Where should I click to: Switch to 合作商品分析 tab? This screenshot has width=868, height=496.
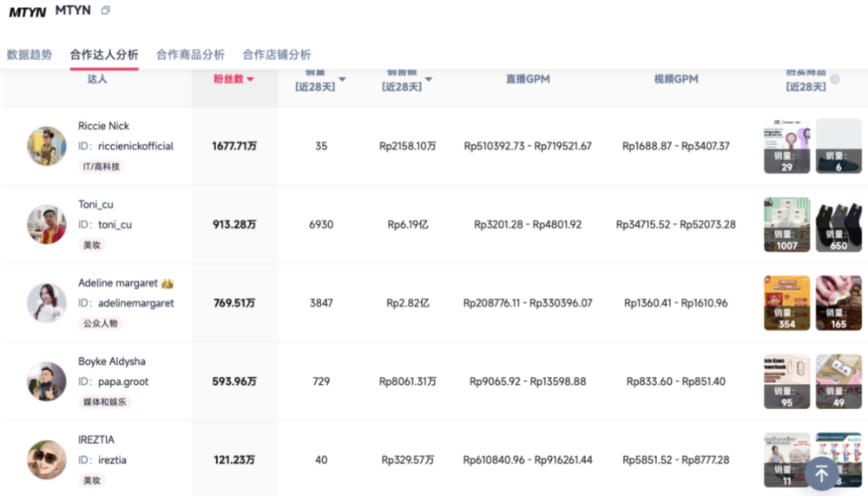(x=190, y=55)
